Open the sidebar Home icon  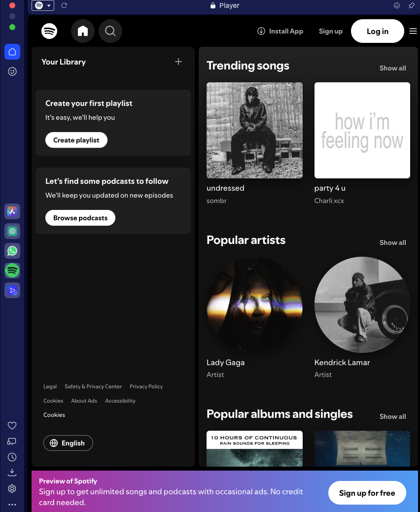[12, 52]
